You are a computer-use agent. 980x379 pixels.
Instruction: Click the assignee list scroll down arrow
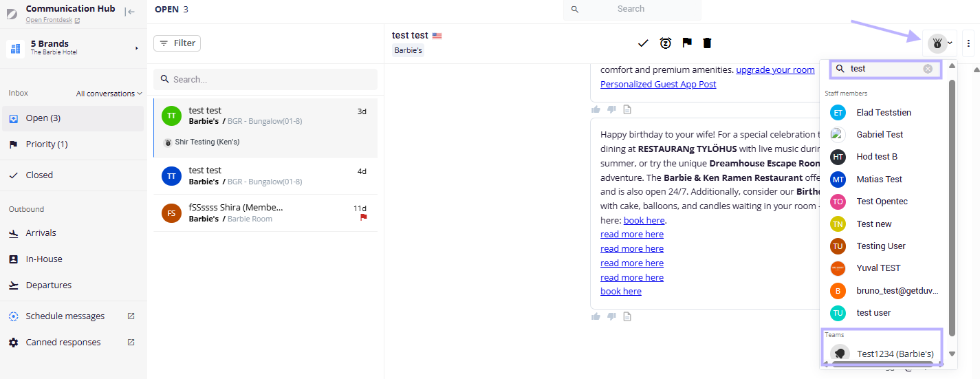point(952,354)
